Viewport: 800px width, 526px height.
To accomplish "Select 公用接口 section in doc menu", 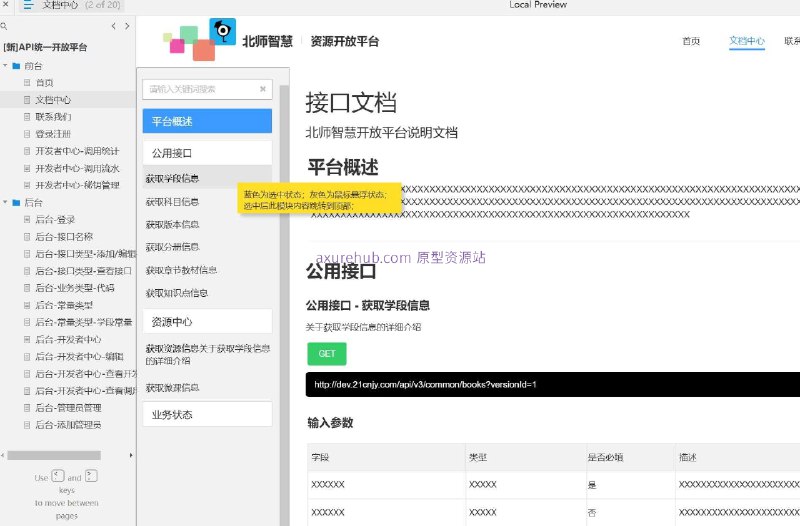I will click(207, 153).
